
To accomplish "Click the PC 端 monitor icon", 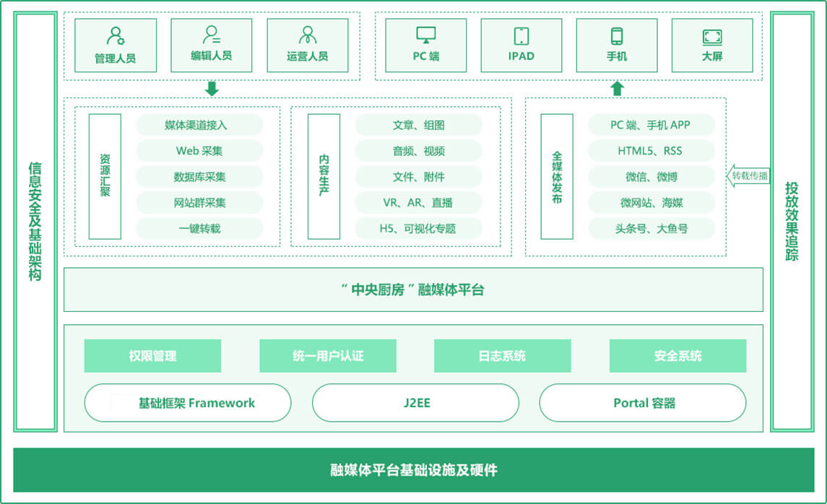I will (425, 35).
